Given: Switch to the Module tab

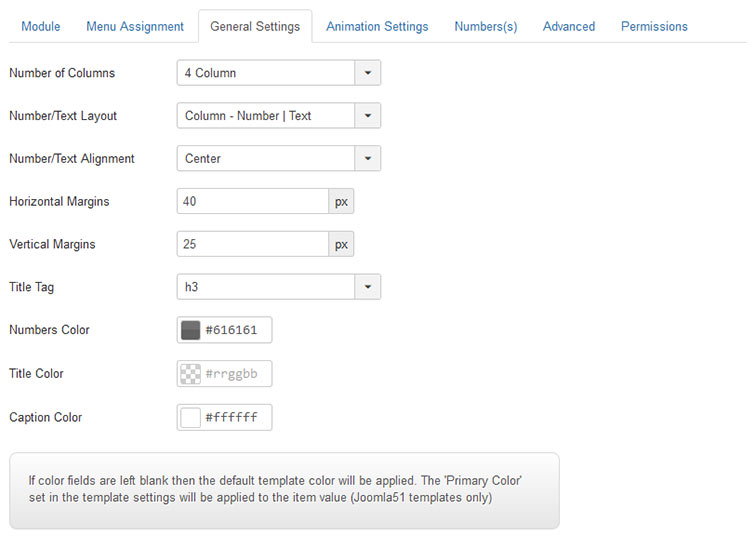Looking at the screenshot, I should (x=40, y=27).
